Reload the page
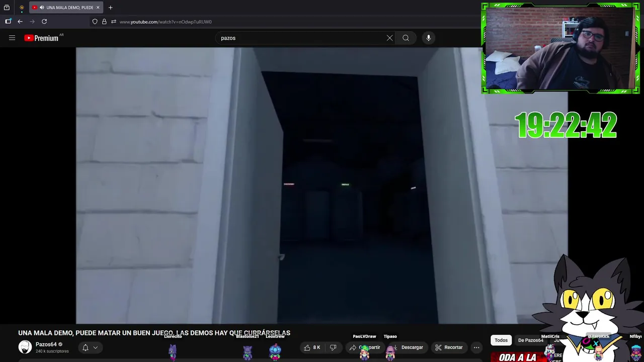The image size is (644, 362). point(44,22)
